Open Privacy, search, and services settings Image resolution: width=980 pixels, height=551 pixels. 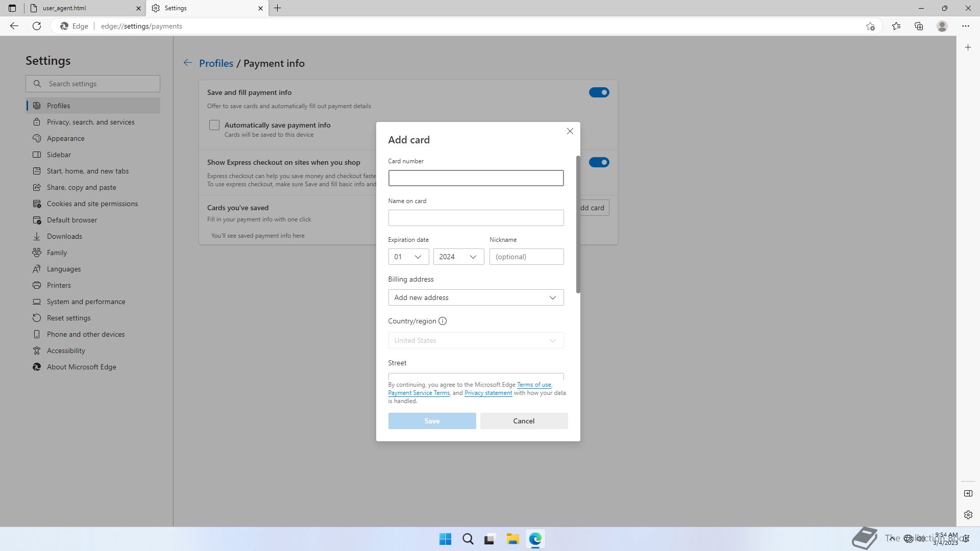91,122
